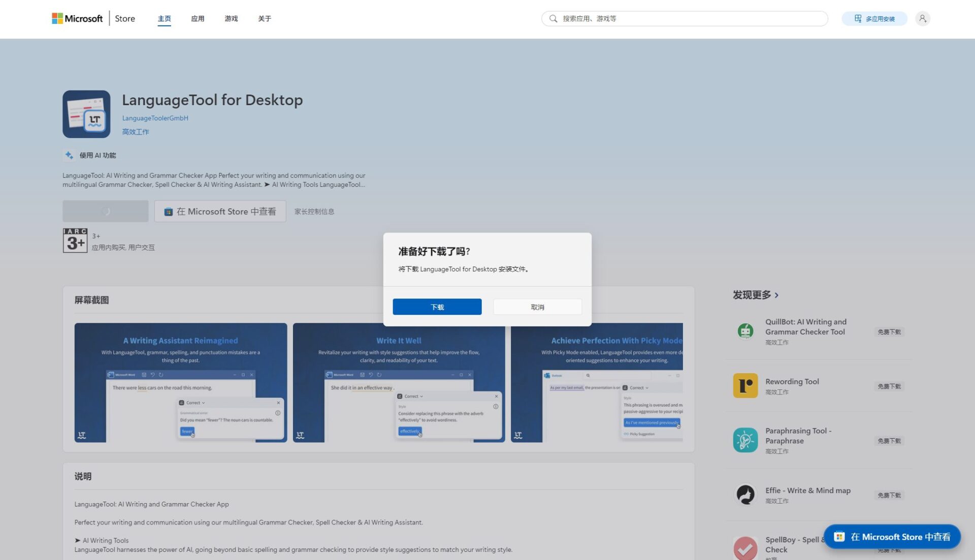This screenshot has width=975, height=560.
Task: Open the LanguageToolerGmbH publisher link
Action: (x=155, y=118)
